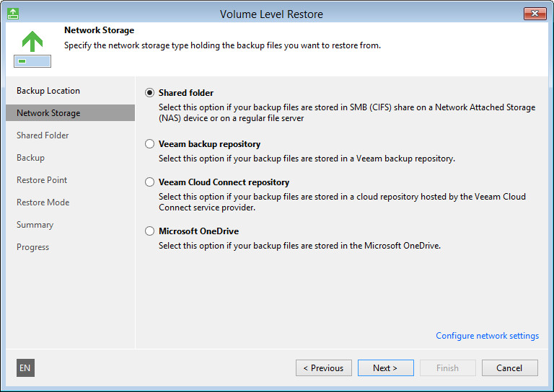Screen dimensions: 554x392
Task: Open Configure network settings link
Action: click(487, 336)
